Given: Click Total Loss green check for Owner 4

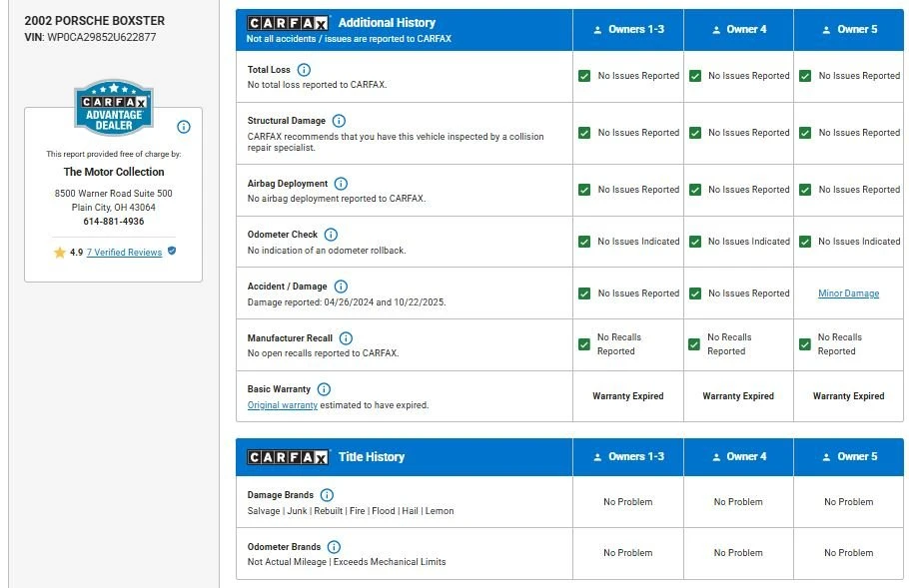Looking at the screenshot, I should 695,76.
